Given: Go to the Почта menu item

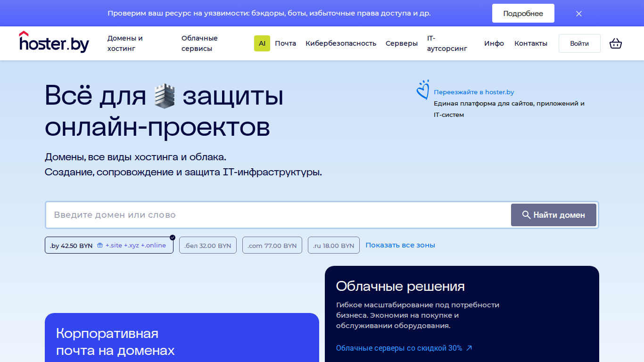Looking at the screenshot, I should point(286,43).
